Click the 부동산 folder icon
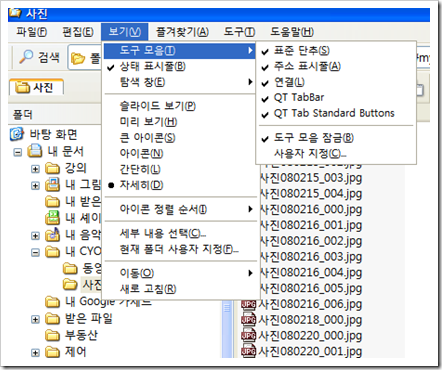The width and height of the screenshot is (442, 370). point(52,335)
